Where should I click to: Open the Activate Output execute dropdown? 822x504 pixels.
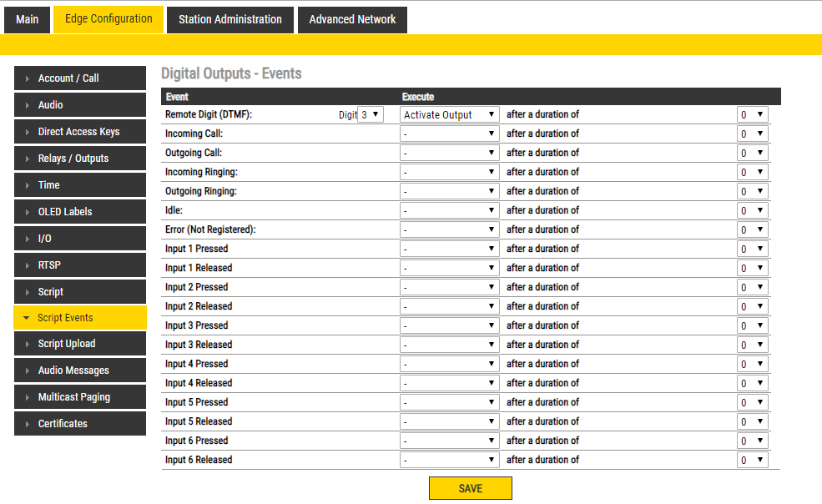click(x=450, y=115)
